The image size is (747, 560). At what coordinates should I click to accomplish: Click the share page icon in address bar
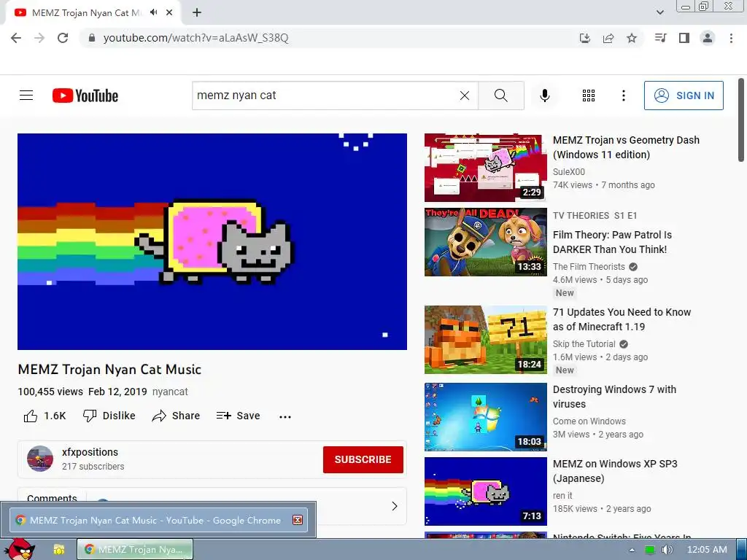[x=608, y=38]
